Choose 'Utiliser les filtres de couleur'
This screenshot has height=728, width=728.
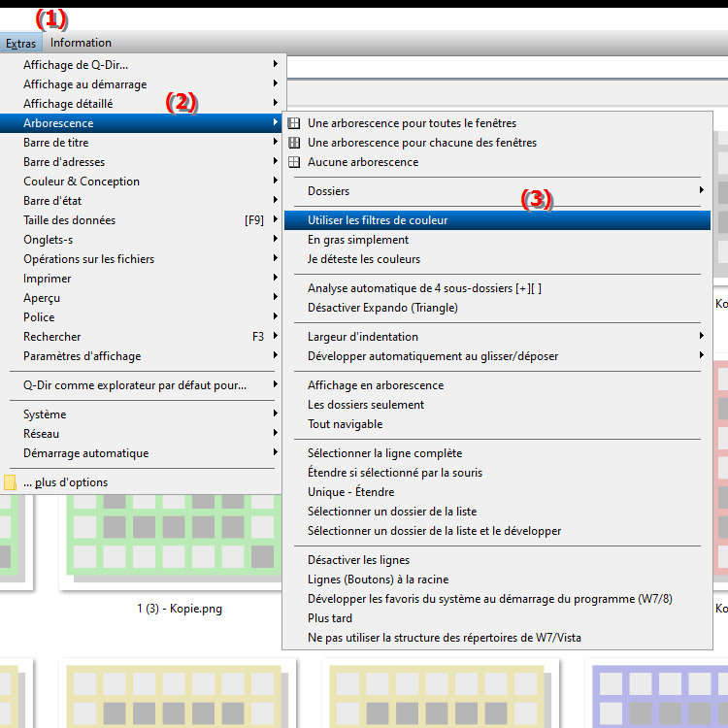pyautogui.click(x=497, y=220)
